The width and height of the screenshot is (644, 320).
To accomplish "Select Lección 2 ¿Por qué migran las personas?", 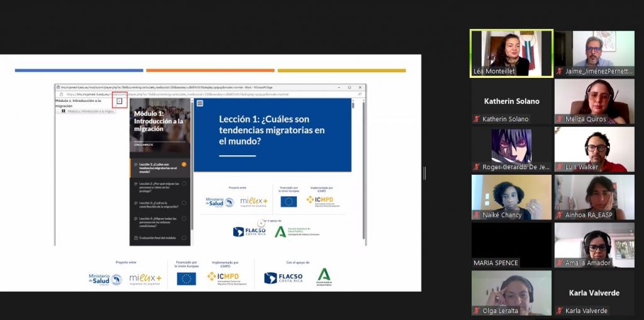I will [x=157, y=185].
